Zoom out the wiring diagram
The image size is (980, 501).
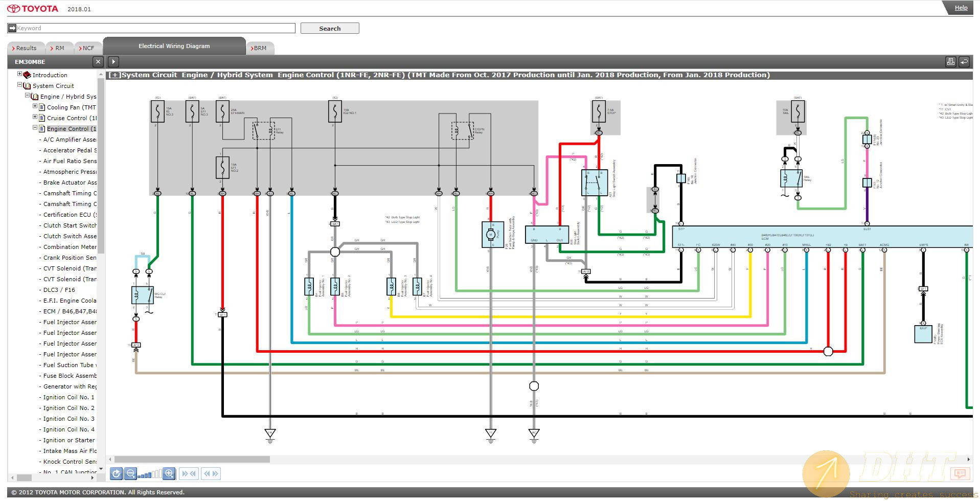(x=130, y=474)
